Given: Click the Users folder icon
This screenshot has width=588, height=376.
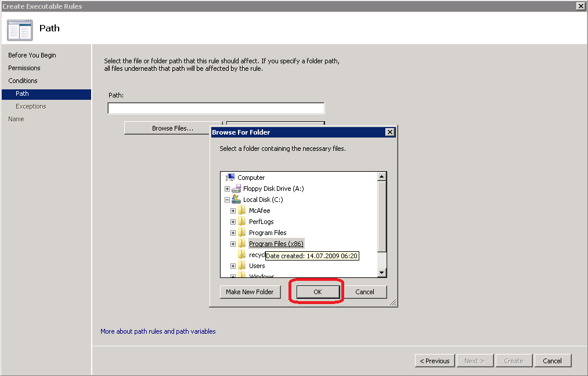Looking at the screenshot, I should point(242,266).
